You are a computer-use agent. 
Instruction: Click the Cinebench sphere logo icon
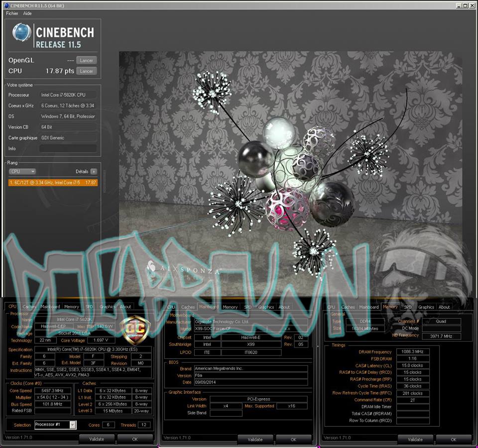pos(21,32)
